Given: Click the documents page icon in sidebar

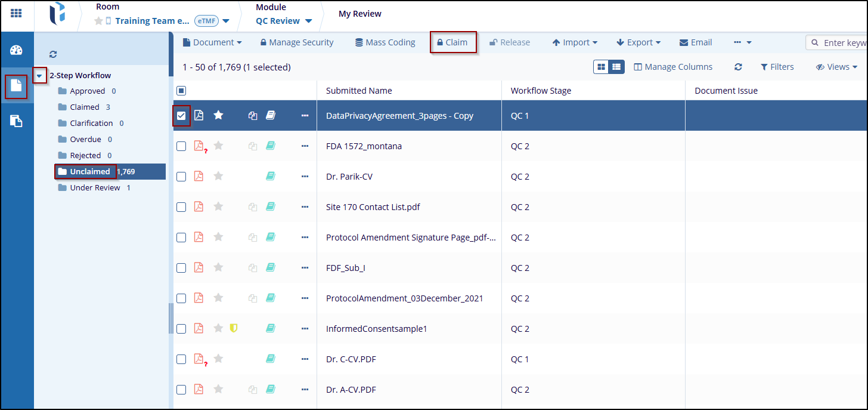Looking at the screenshot, I should tap(16, 86).
